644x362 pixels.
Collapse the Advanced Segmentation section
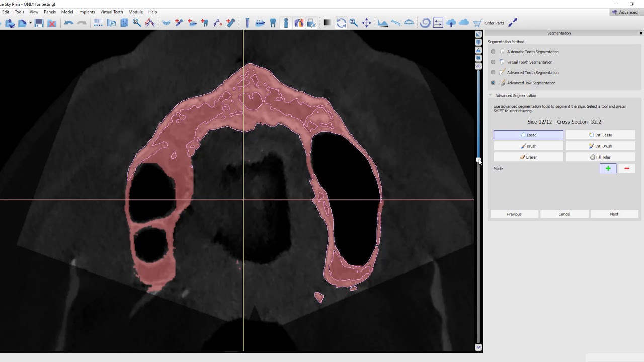click(491, 95)
